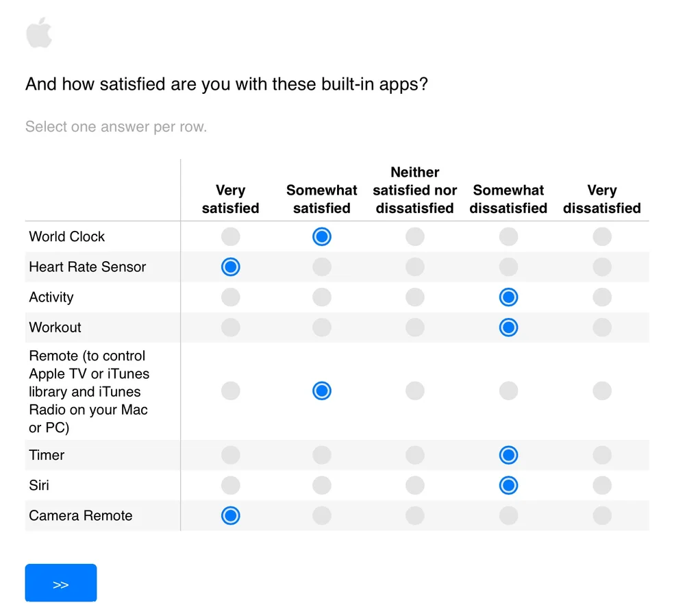The image size is (685, 616).
Task: Mark Remote app as Very dissatisfied
Action: pyautogui.click(x=602, y=391)
